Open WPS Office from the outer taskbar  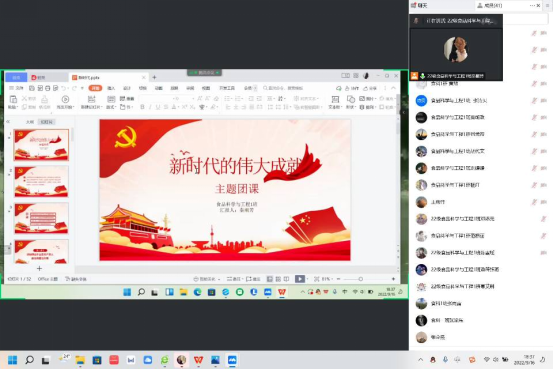coord(199,360)
